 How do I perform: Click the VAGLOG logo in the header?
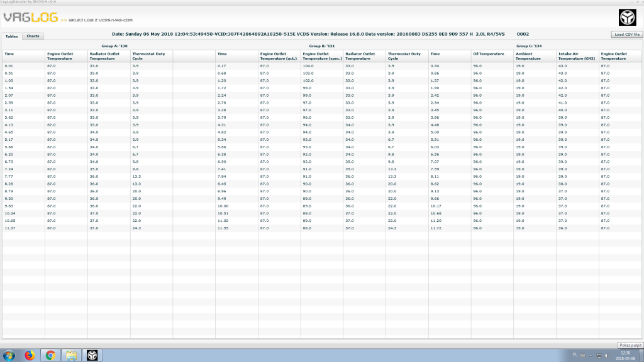(31, 17)
